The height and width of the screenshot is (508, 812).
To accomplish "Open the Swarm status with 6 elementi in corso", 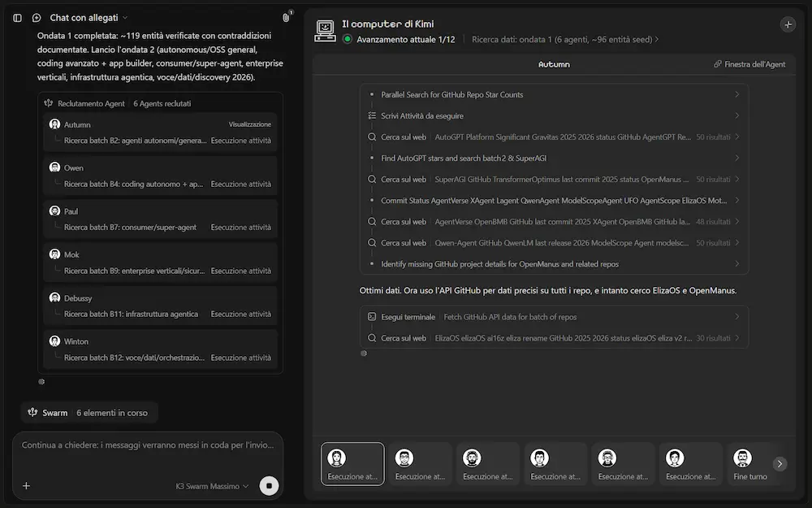I will coord(89,413).
